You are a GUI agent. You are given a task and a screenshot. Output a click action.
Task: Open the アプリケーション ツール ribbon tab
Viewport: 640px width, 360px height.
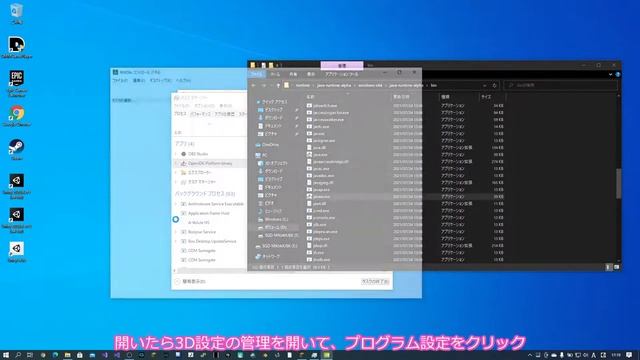(342, 74)
